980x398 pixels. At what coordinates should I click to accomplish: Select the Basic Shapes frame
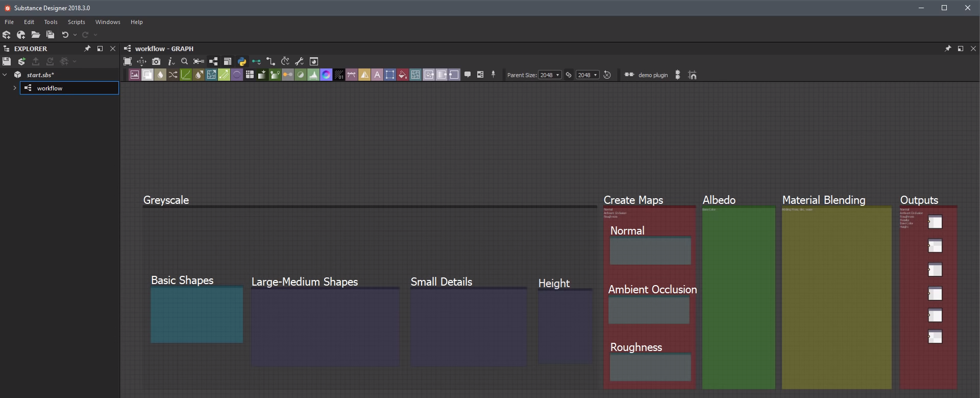(197, 314)
